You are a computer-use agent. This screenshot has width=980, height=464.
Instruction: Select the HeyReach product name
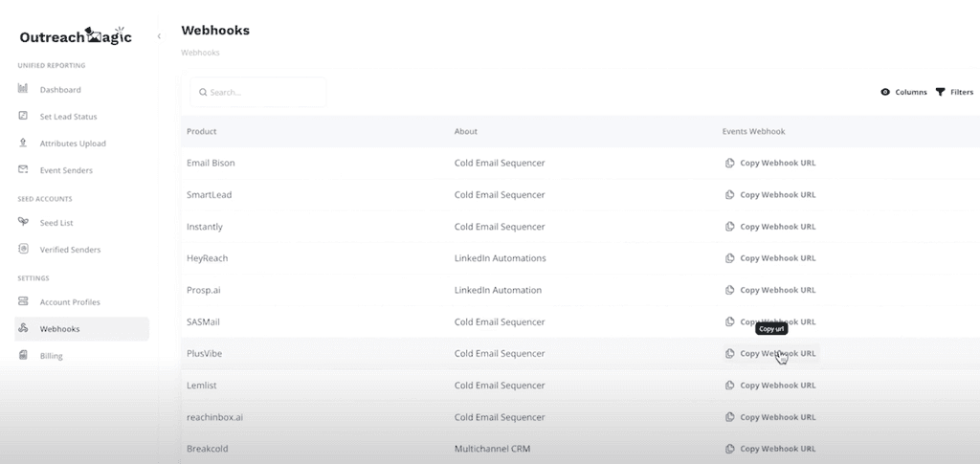(x=207, y=258)
